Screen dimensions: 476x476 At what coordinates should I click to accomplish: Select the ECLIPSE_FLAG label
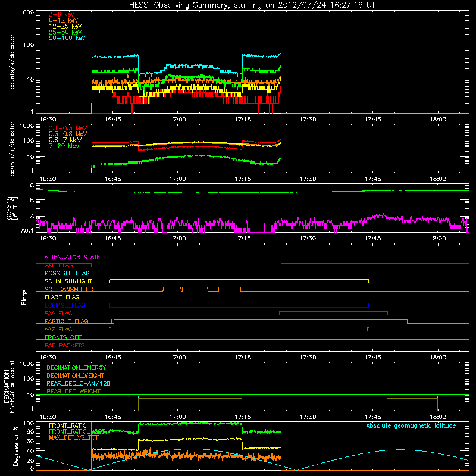65,305
